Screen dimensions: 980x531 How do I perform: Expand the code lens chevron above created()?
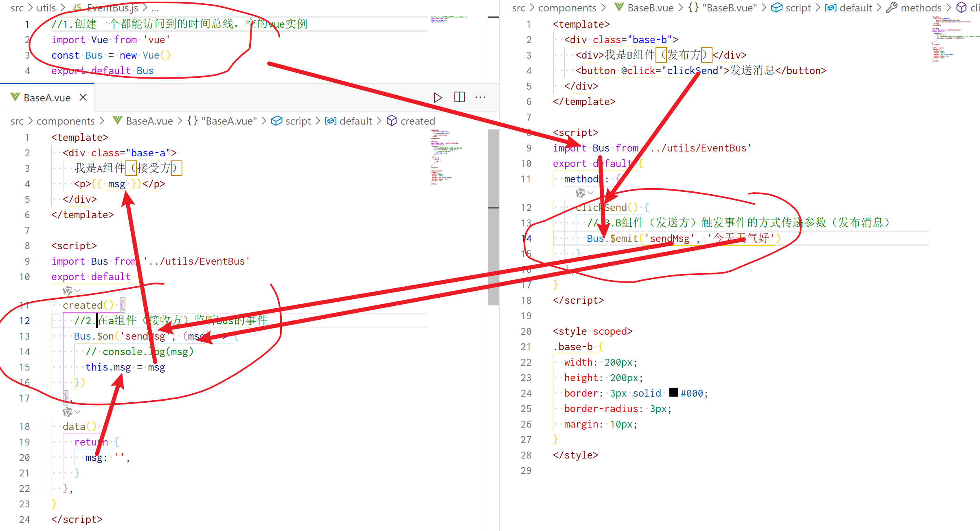pyautogui.click(x=78, y=290)
